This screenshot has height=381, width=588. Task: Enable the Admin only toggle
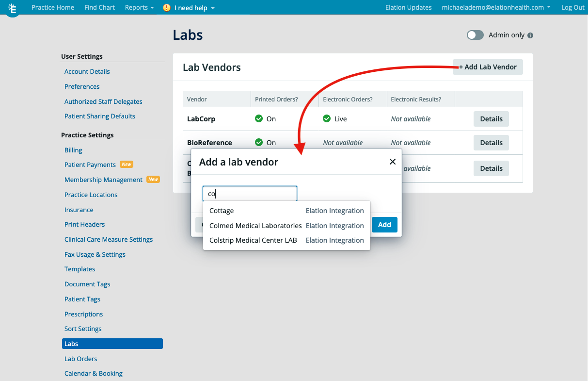475,35
